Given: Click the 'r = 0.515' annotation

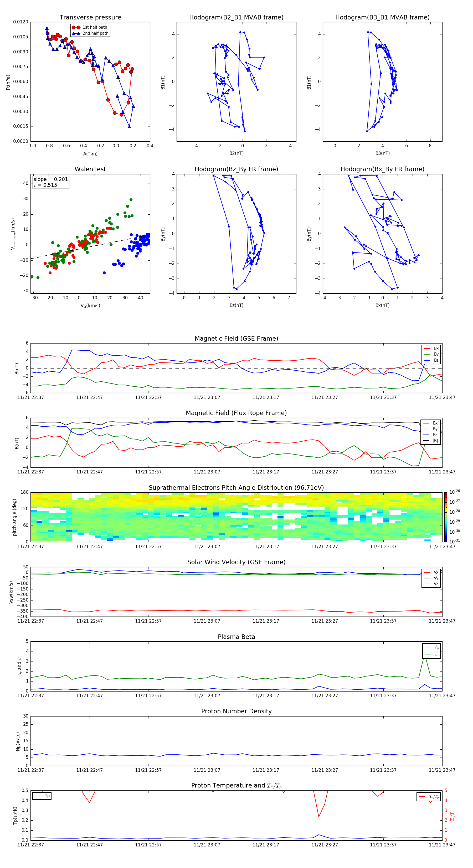Looking at the screenshot, I should pos(45,185).
